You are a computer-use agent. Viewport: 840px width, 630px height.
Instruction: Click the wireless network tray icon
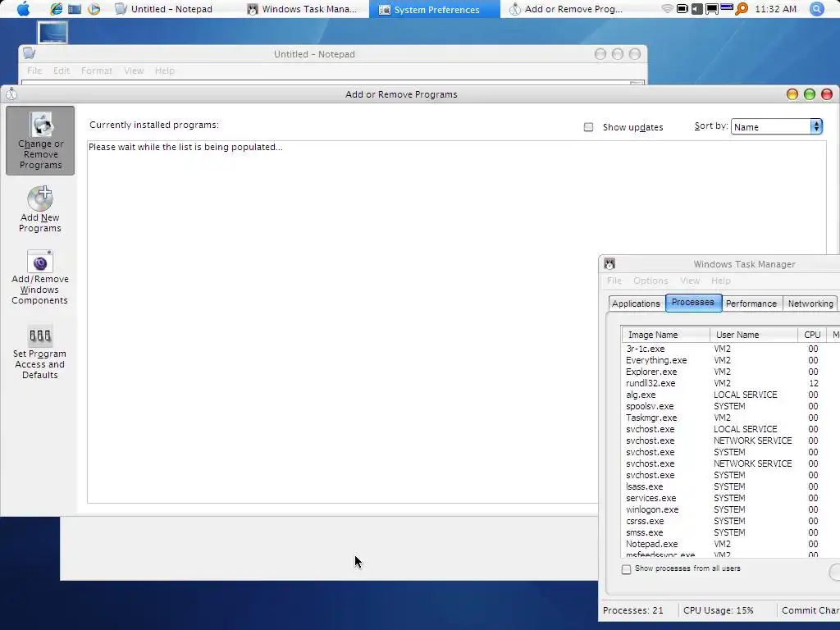point(667,9)
